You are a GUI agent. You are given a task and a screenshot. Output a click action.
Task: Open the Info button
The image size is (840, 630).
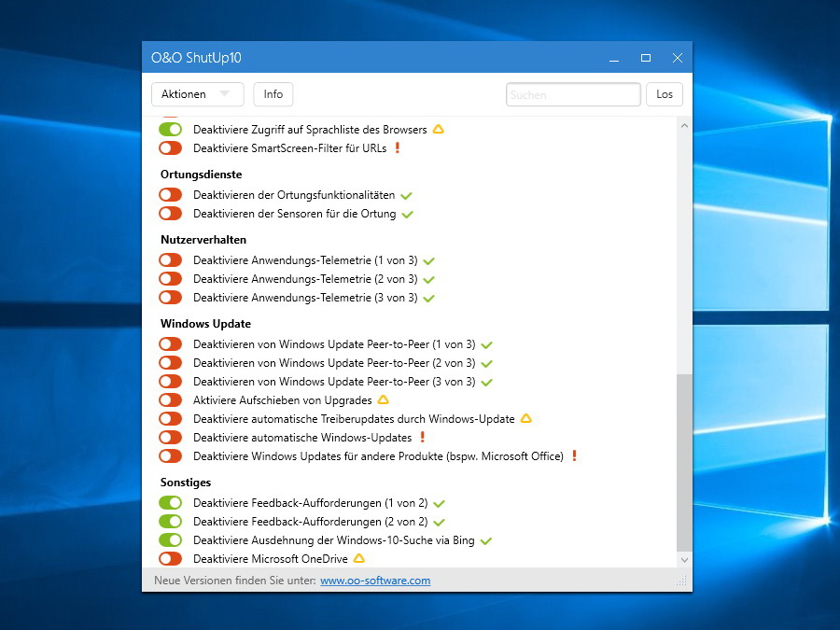(x=273, y=94)
